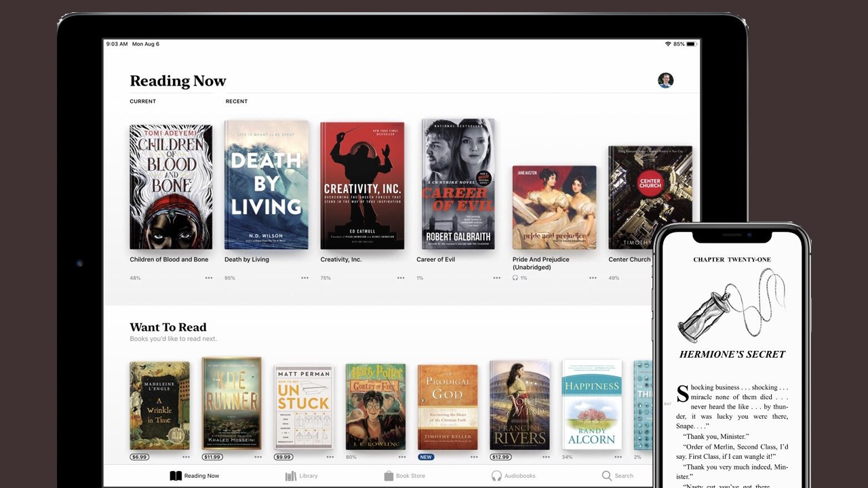Viewport: 868px width, 488px height.
Task: Open more options beside the $6.99 price
Action: [186, 457]
